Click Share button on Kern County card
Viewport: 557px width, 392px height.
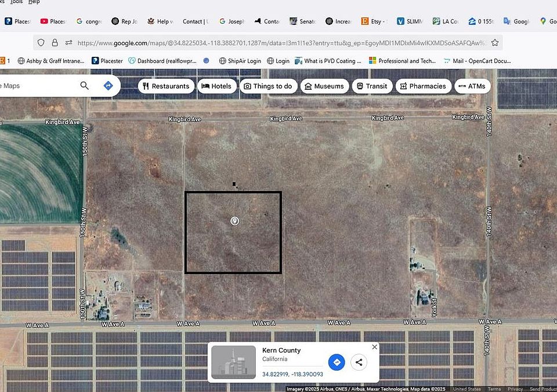pyautogui.click(x=359, y=362)
